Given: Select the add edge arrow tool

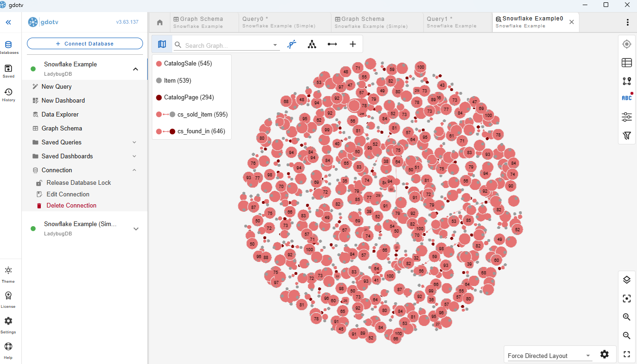Looking at the screenshot, I should [332, 44].
